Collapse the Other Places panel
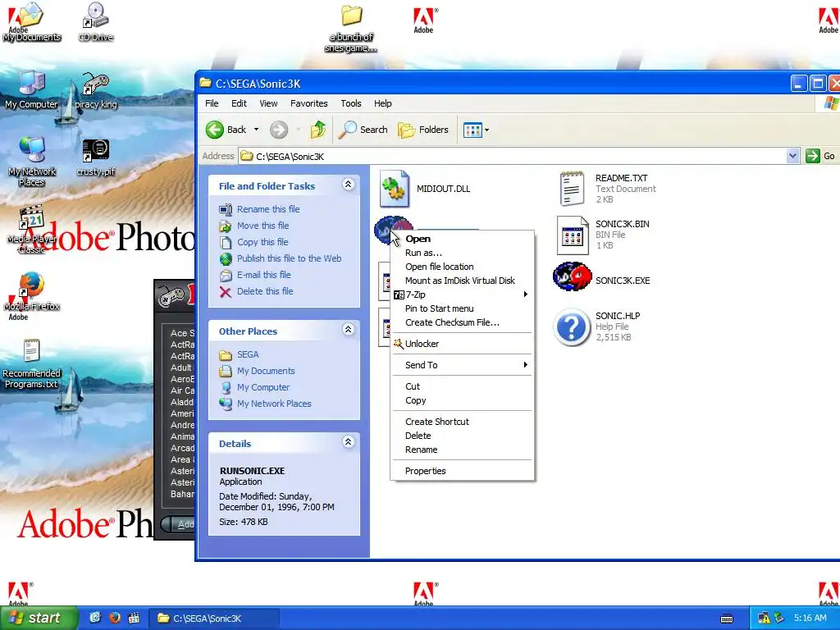Viewport: 840px width, 630px height. click(348, 329)
